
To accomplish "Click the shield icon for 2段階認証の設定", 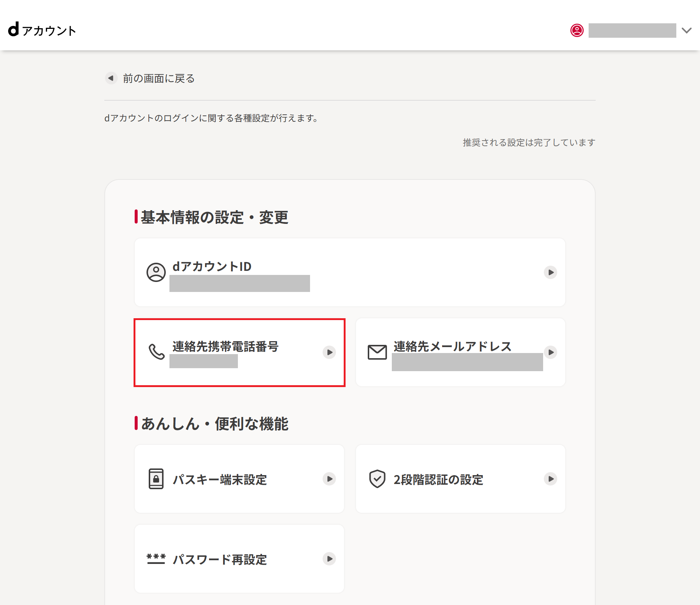I will [377, 479].
